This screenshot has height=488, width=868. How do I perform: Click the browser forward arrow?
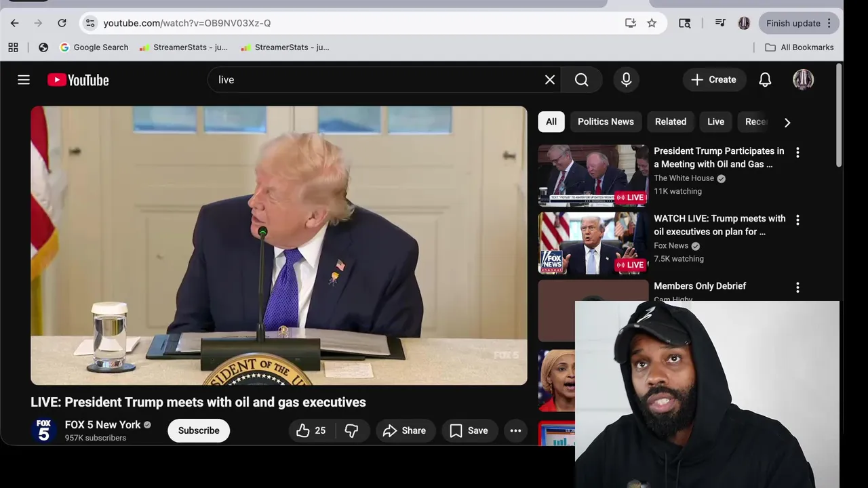pyautogui.click(x=38, y=23)
